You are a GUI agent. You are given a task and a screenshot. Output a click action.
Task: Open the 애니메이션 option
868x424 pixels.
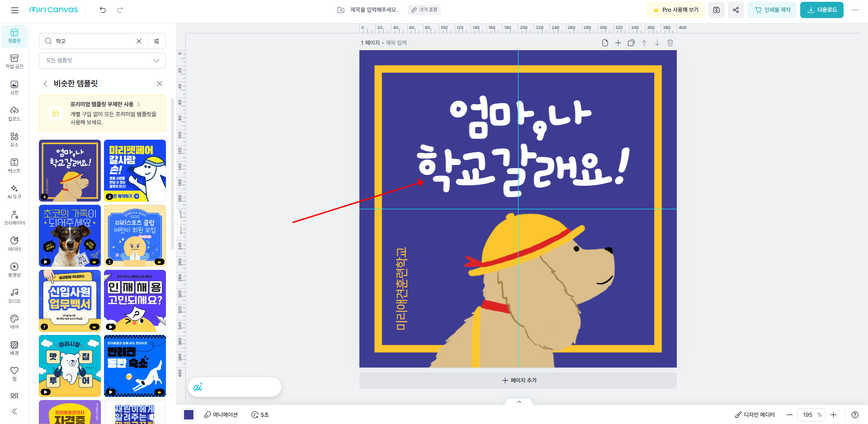pyautogui.click(x=221, y=415)
